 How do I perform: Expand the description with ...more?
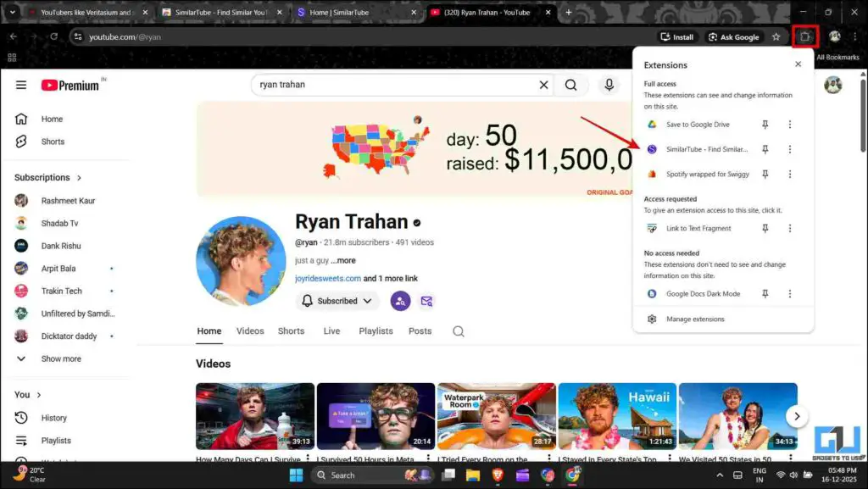[344, 260]
